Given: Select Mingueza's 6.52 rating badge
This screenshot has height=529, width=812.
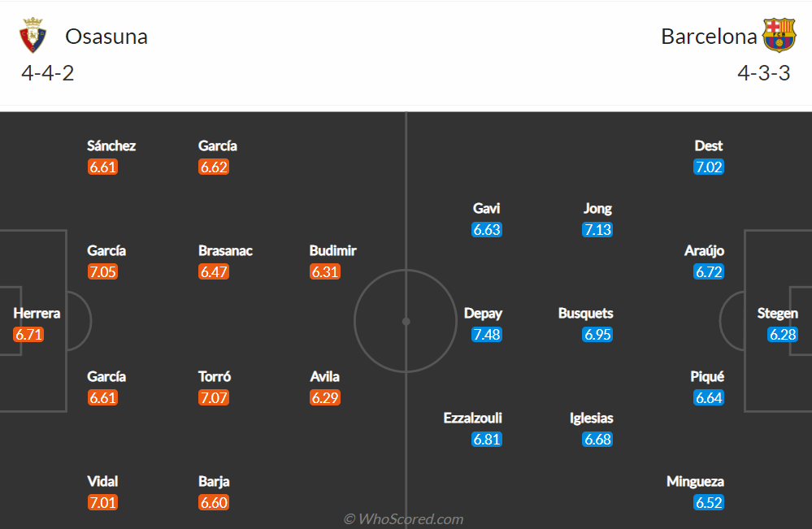Looking at the screenshot, I should click(709, 502).
